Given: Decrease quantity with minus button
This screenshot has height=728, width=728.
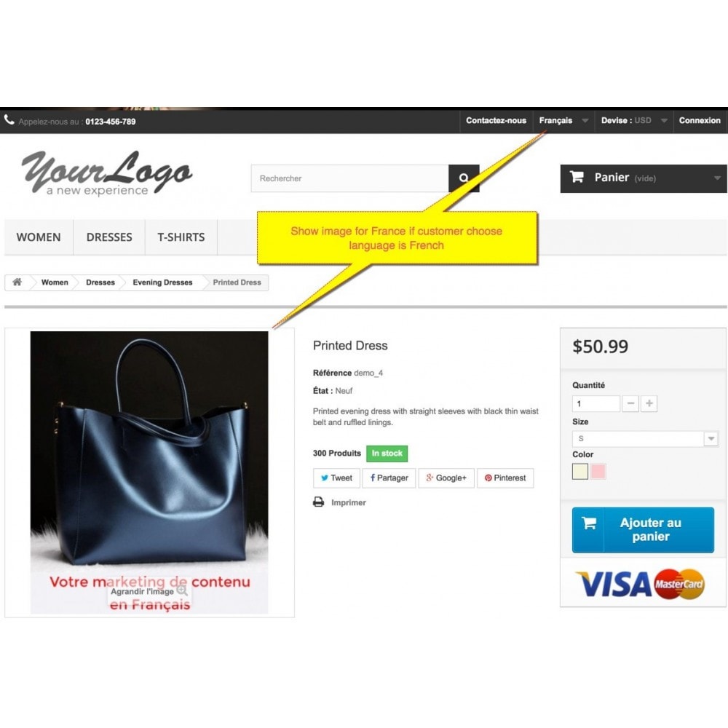Looking at the screenshot, I should [630, 403].
